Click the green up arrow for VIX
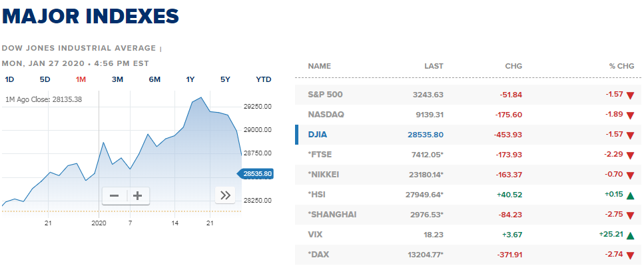 [631, 236]
